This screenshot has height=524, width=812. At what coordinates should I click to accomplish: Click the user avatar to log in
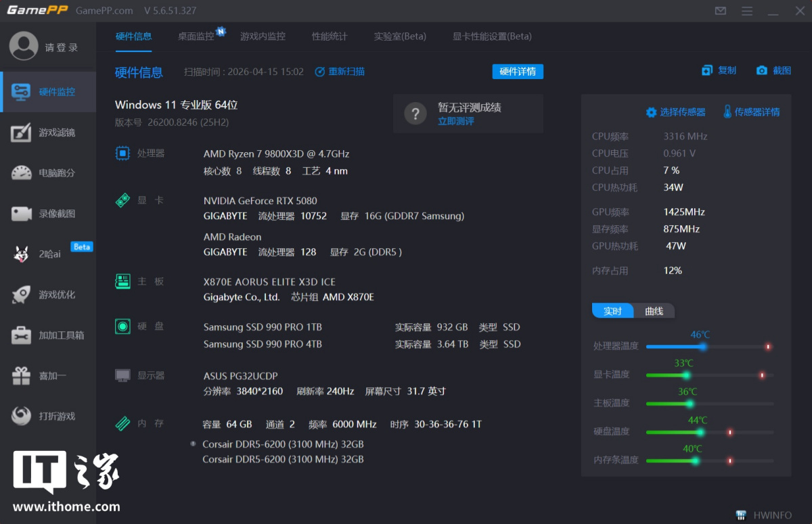pyautogui.click(x=24, y=47)
